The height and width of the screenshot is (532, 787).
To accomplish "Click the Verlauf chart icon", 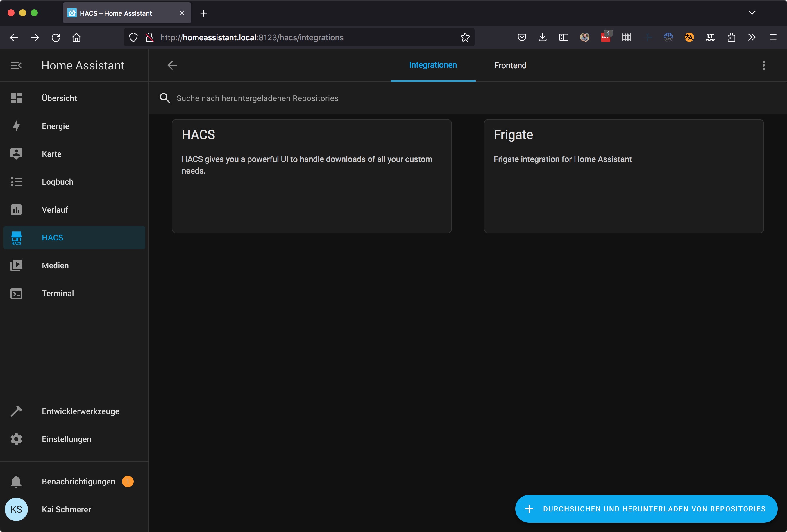I will click(16, 209).
